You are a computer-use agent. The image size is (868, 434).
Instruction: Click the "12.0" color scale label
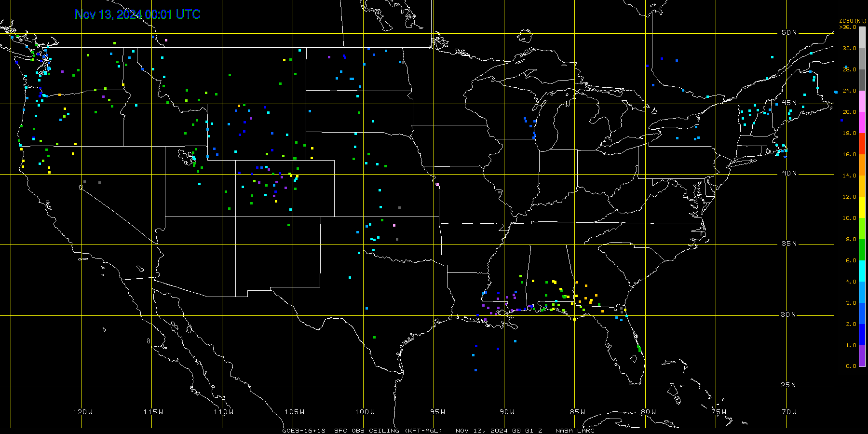pos(849,197)
